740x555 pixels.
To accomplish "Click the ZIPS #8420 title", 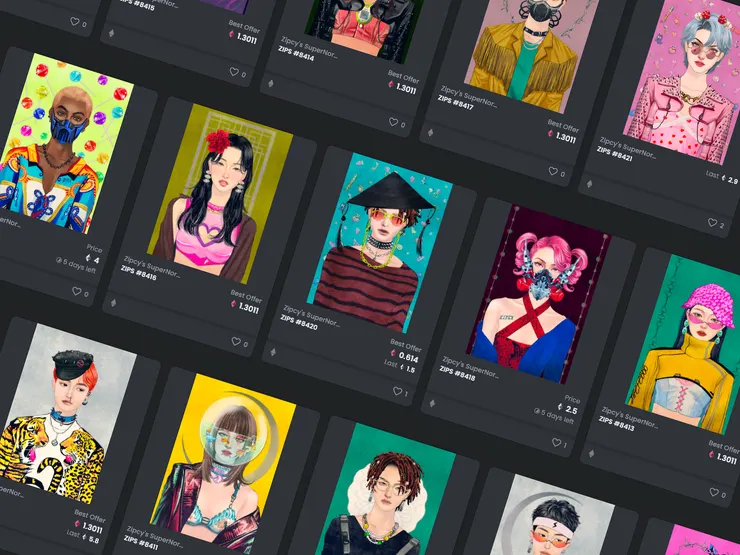I will coord(299,322).
